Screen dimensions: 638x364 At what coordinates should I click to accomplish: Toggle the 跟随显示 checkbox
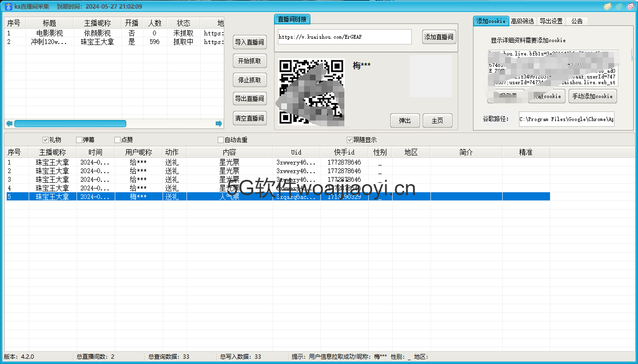[x=350, y=140]
